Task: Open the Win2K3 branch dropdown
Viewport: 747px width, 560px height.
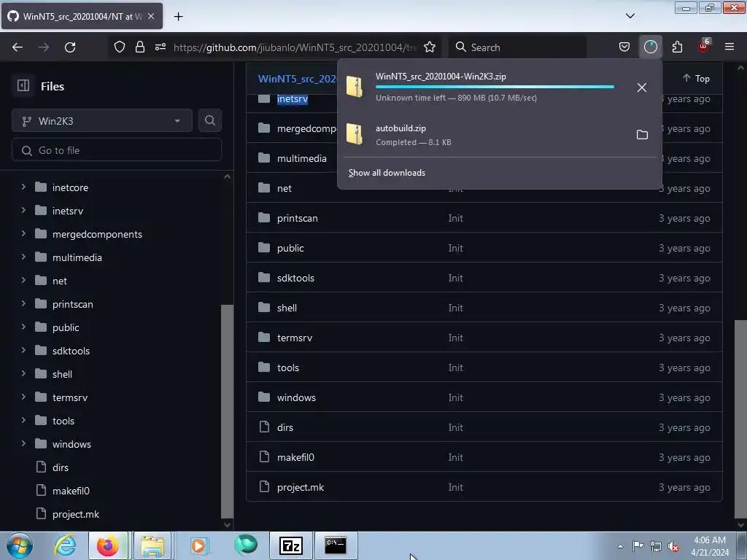Action: click(x=102, y=121)
